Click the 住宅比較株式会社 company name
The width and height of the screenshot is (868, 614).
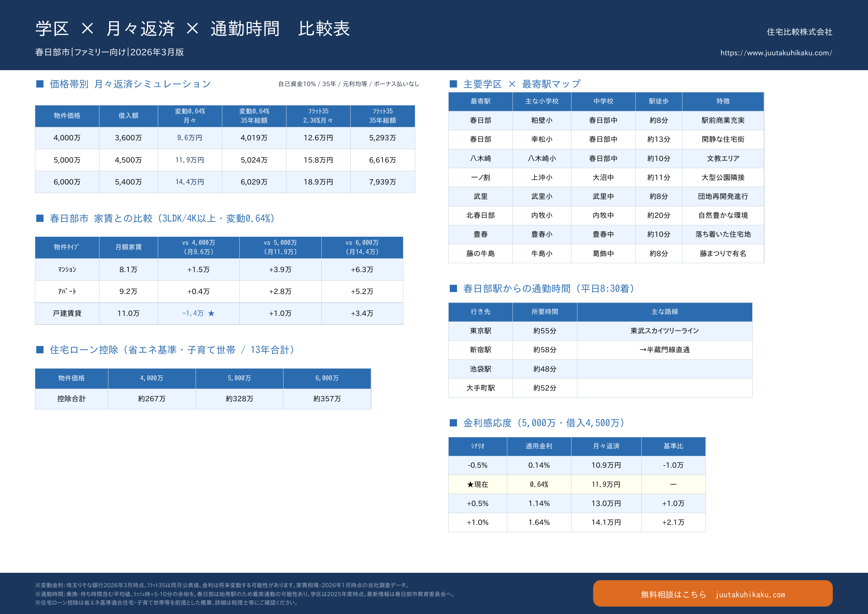click(799, 32)
